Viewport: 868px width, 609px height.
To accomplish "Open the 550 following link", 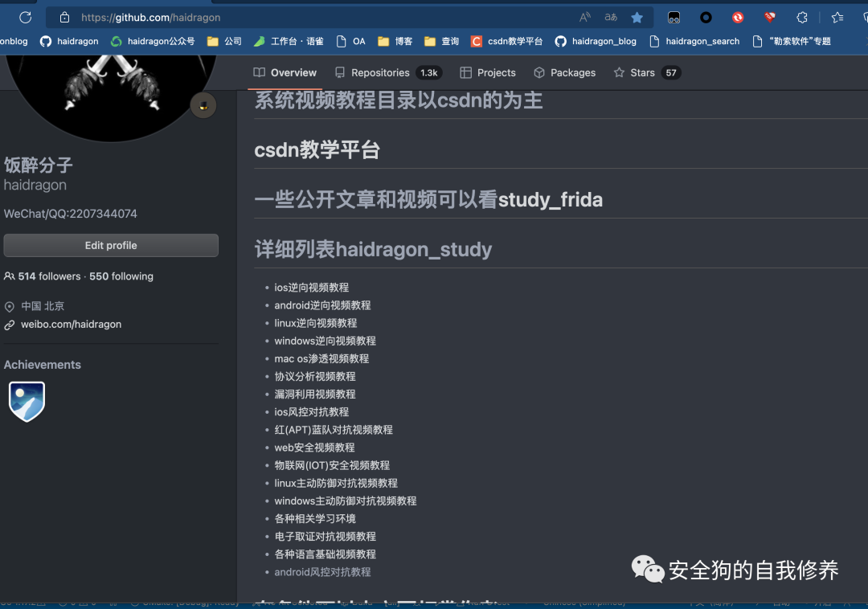I will [121, 276].
